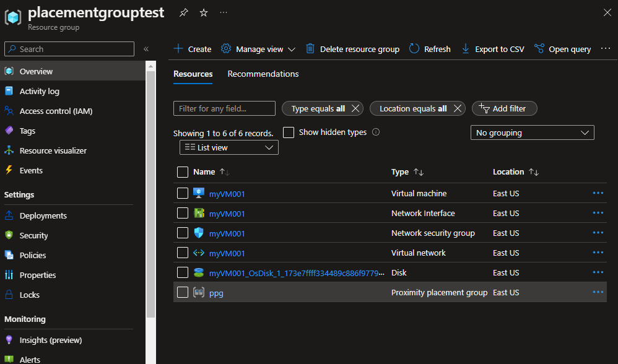Collapse the sidebar with the double chevron
This screenshot has height=364, width=618.
[x=146, y=49]
